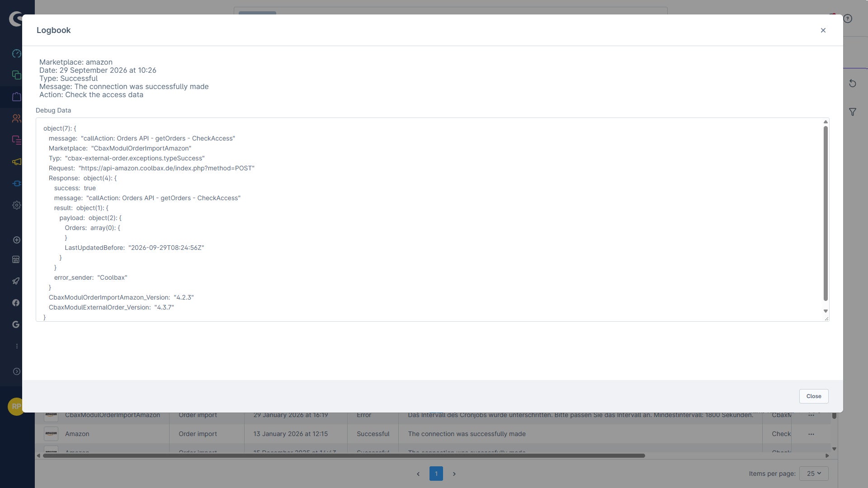Click the storefront sidebar icon
Viewport: 868px width, 488px height.
(16, 259)
